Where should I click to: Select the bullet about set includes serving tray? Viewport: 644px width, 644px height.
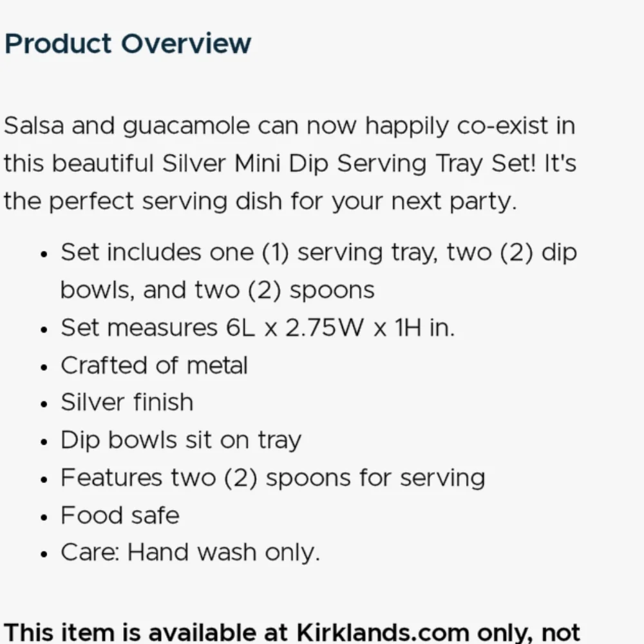319,271
